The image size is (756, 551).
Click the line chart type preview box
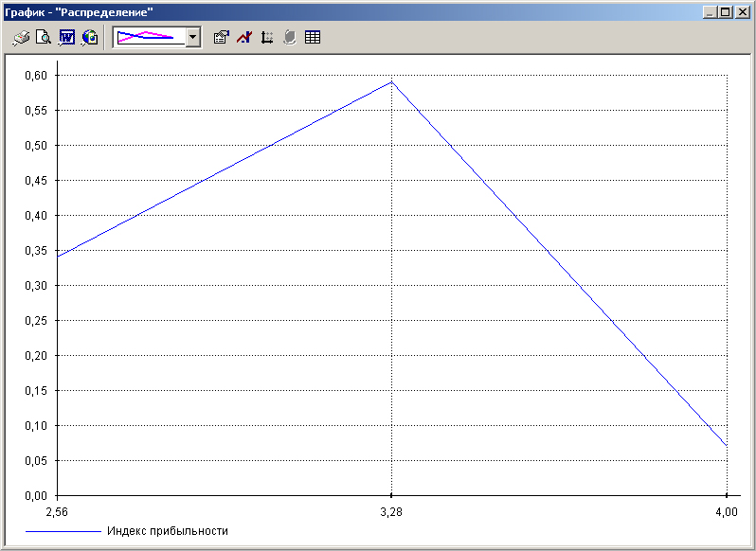150,37
